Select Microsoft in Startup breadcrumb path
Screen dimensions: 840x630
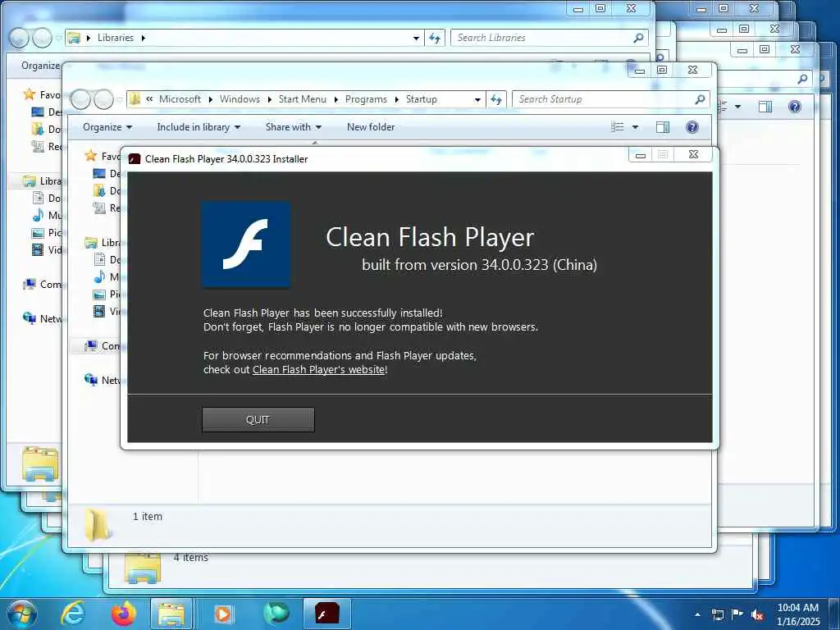(x=180, y=99)
